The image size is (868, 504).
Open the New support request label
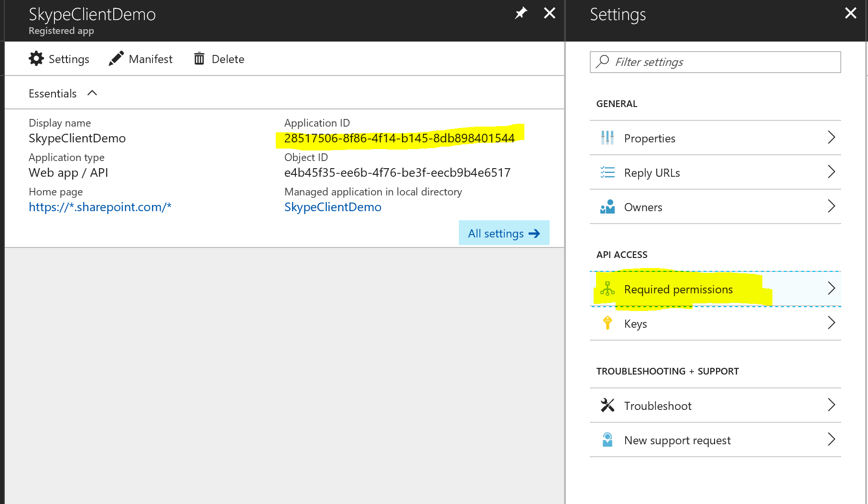[677, 440]
